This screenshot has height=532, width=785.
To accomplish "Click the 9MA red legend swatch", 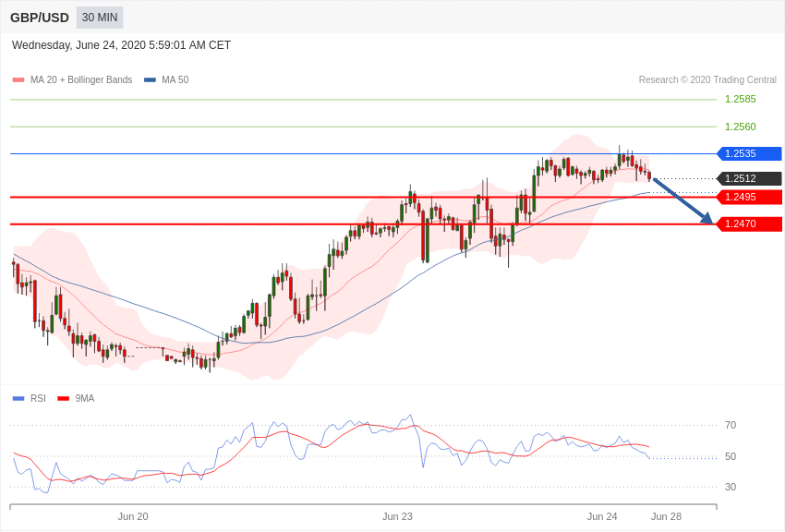I will click(x=64, y=399).
